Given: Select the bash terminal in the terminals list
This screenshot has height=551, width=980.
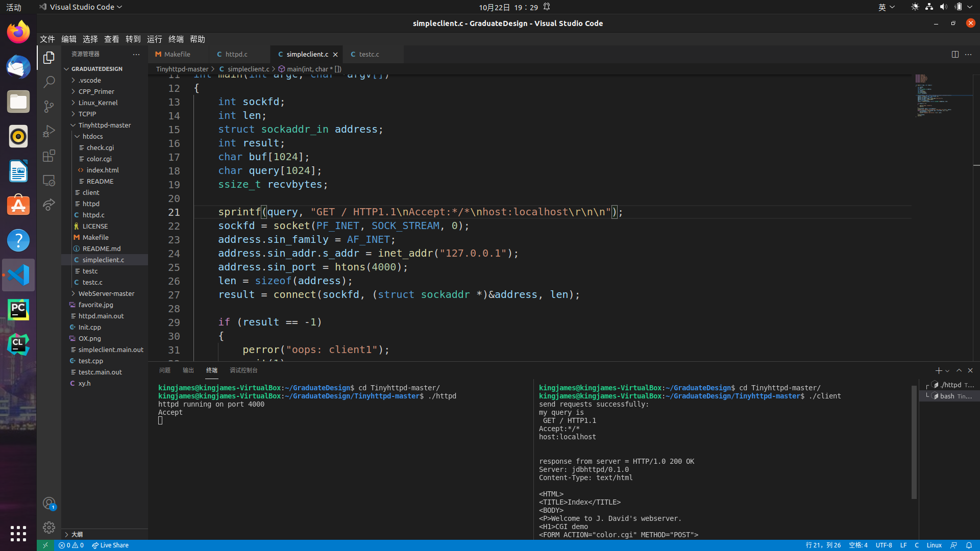Looking at the screenshot, I should 951,396.
